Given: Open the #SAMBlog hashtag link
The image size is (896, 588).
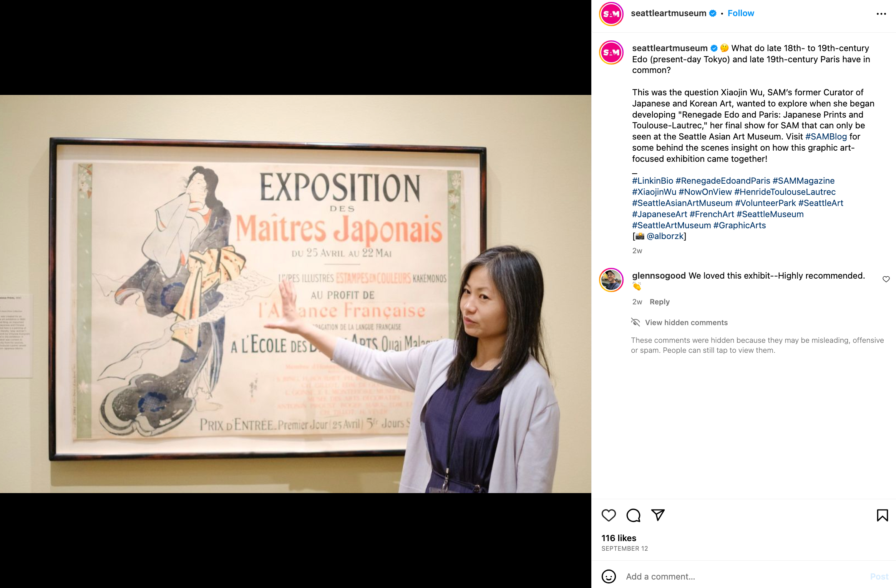Looking at the screenshot, I should 826,136.
